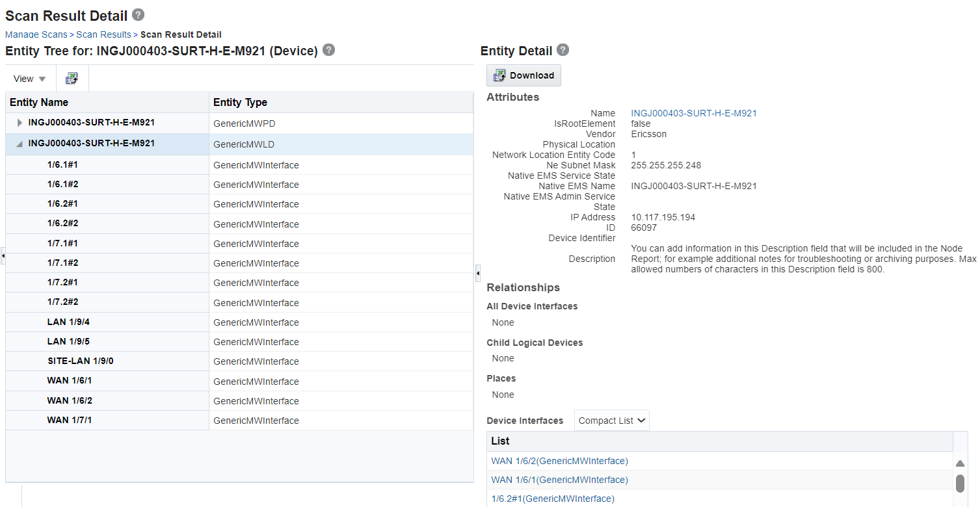Select the 1/7.2#1 tree row
Viewport: 980px width, 507px height.
(239, 283)
